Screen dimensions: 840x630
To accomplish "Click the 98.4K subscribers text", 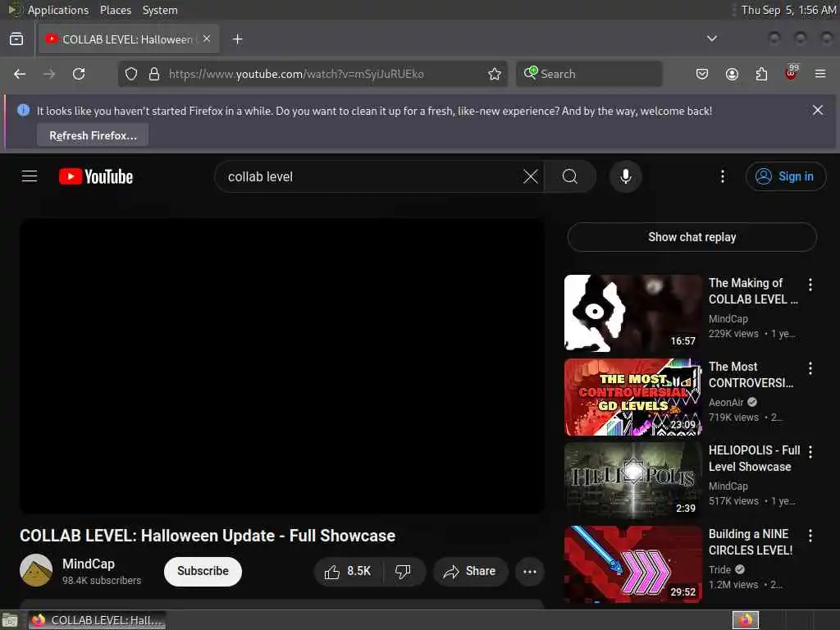I will tap(101, 581).
